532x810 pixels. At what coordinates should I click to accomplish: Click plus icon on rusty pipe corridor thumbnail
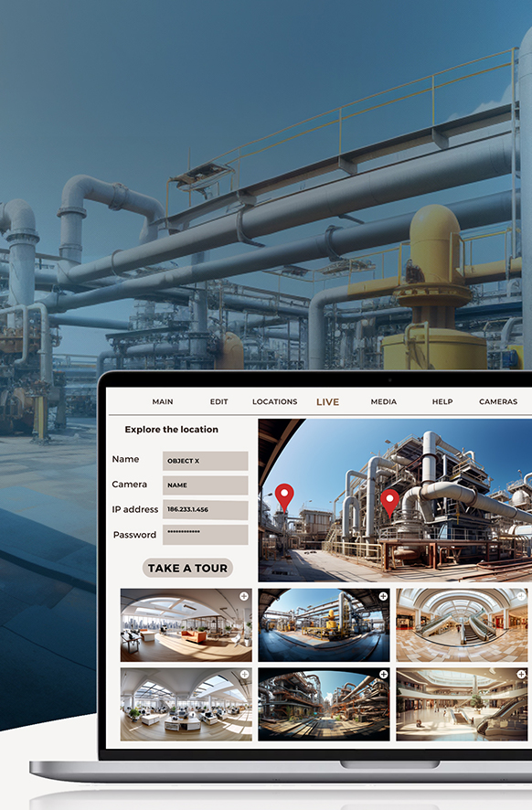click(x=383, y=674)
